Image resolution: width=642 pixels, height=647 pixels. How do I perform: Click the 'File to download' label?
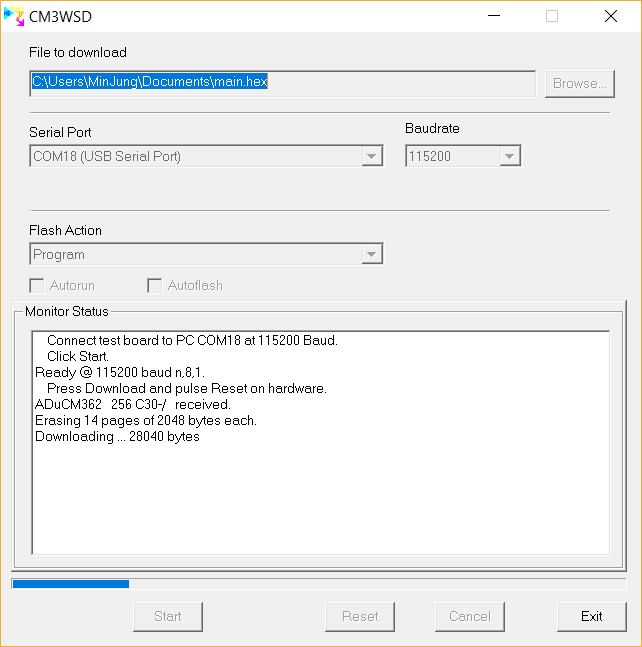coord(78,52)
